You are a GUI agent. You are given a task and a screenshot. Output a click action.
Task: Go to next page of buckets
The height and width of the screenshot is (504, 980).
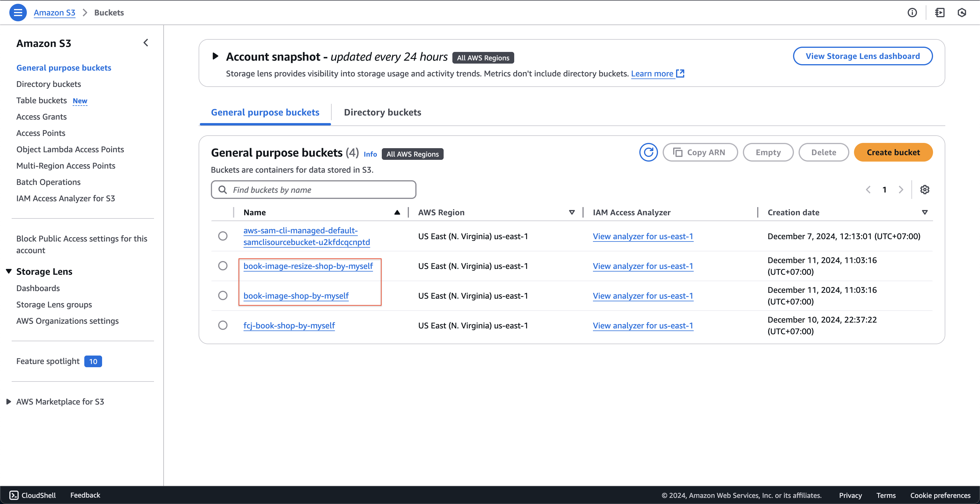pos(900,189)
